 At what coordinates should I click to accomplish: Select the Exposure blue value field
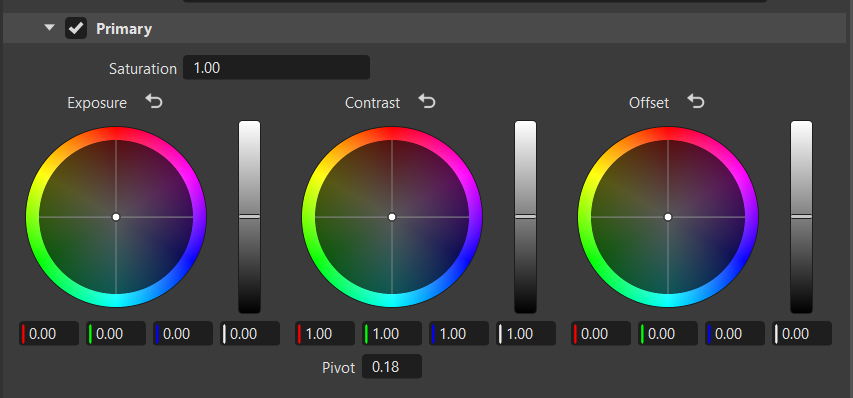pos(183,333)
